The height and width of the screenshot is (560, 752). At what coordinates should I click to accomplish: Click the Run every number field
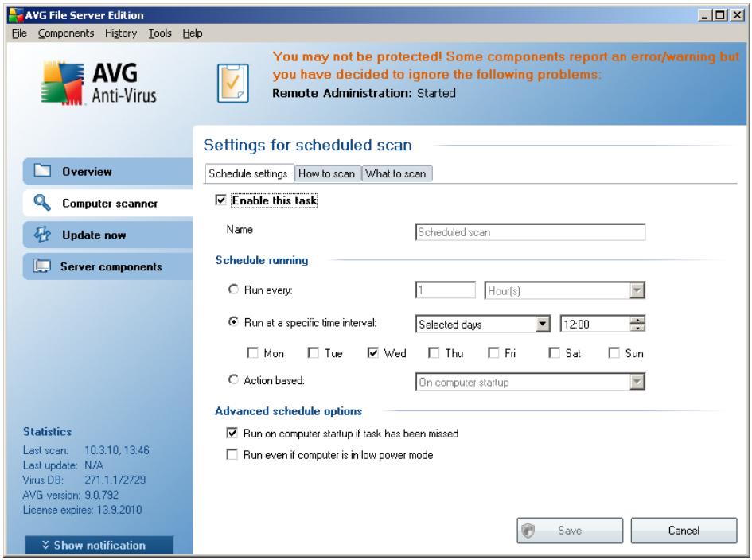pos(446,290)
